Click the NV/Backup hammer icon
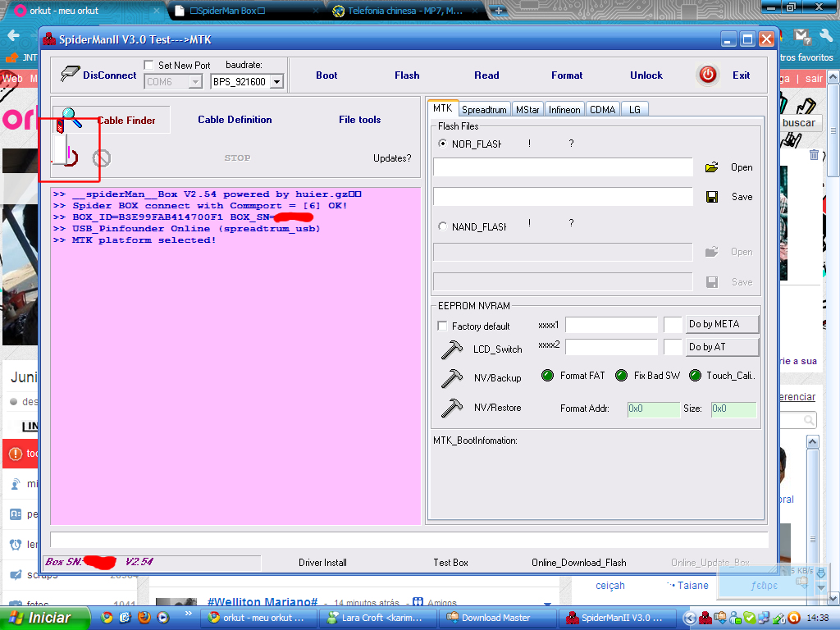The width and height of the screenshot is (840, 630). click(x=452, y=377)
